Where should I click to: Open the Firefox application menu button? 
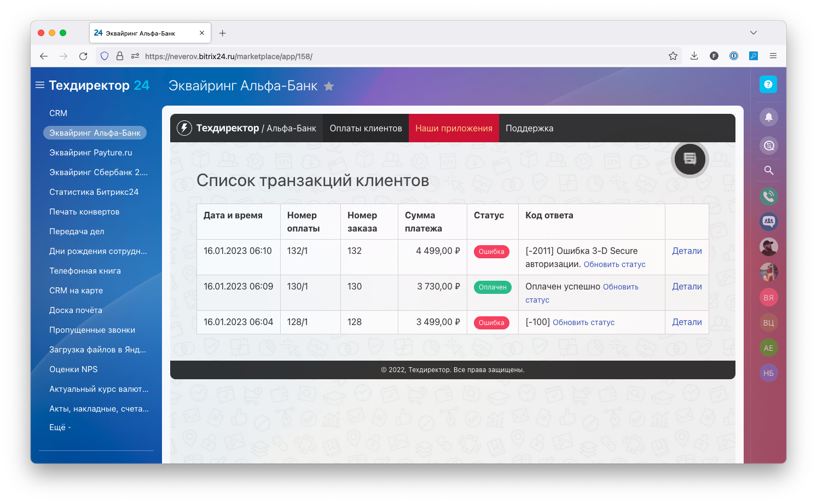point(773,56)
